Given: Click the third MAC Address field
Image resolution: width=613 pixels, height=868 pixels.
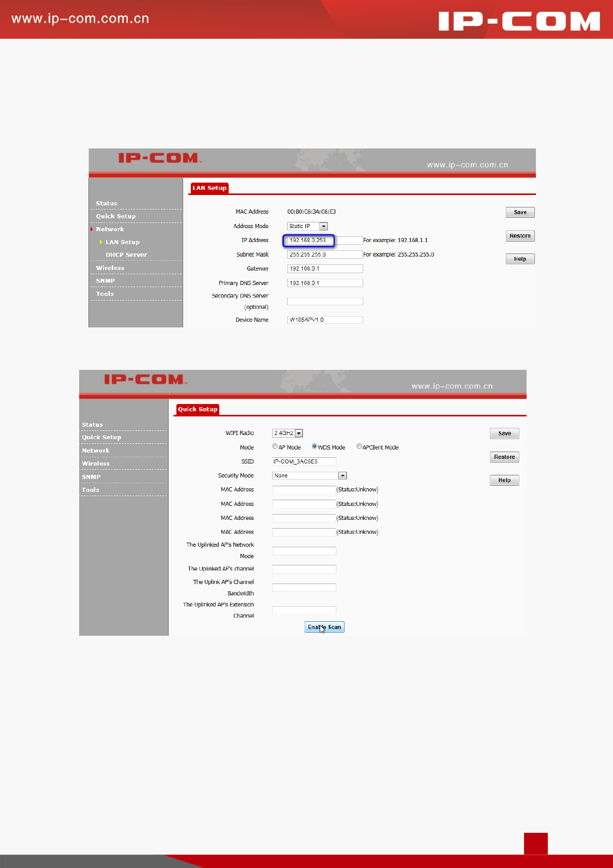Looking at the screenshot, I should coord(304,518).
